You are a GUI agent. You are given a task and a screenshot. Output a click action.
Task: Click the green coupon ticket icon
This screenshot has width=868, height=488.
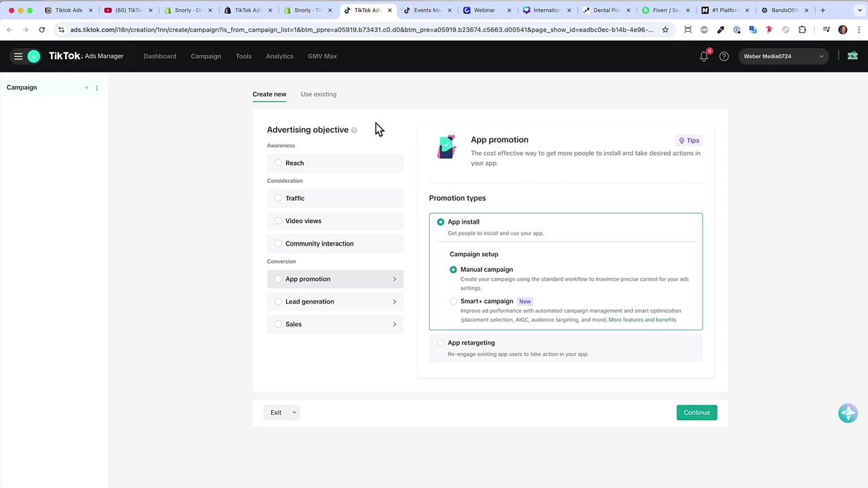point(852,56)
